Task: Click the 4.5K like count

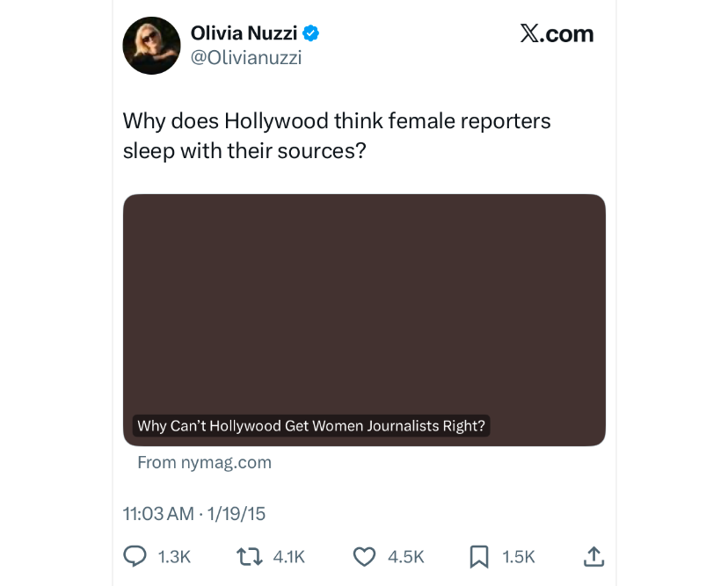Action: click(x=405, y=556)
